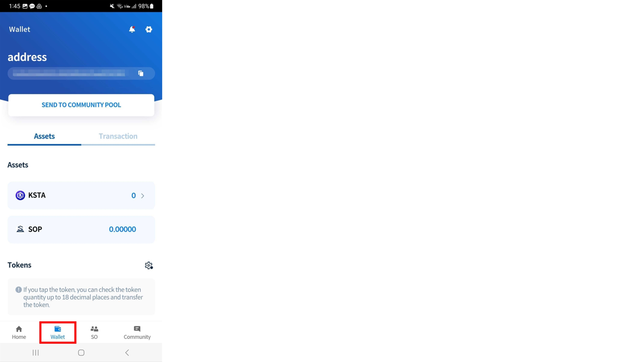Viewport: 644px width, 362px height.
Task: Copy the wallet address
Action: (141, 73)
